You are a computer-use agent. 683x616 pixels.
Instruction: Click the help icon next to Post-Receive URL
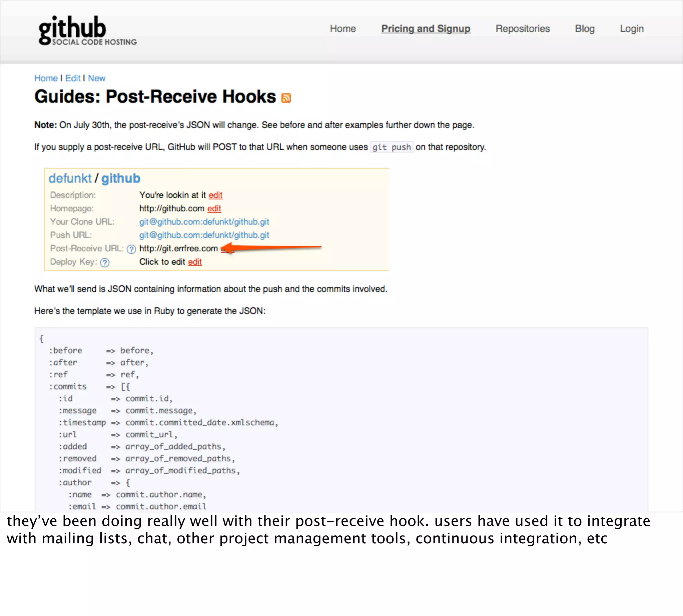pos(131,249)
